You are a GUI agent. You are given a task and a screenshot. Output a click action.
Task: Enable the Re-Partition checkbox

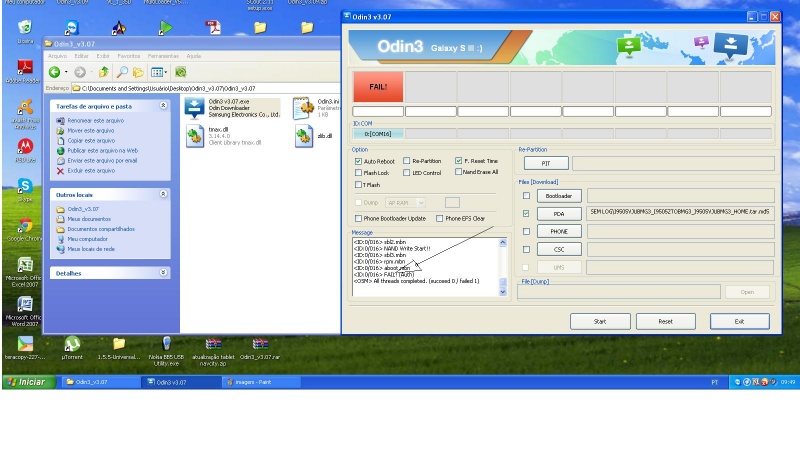pos(407,161)
